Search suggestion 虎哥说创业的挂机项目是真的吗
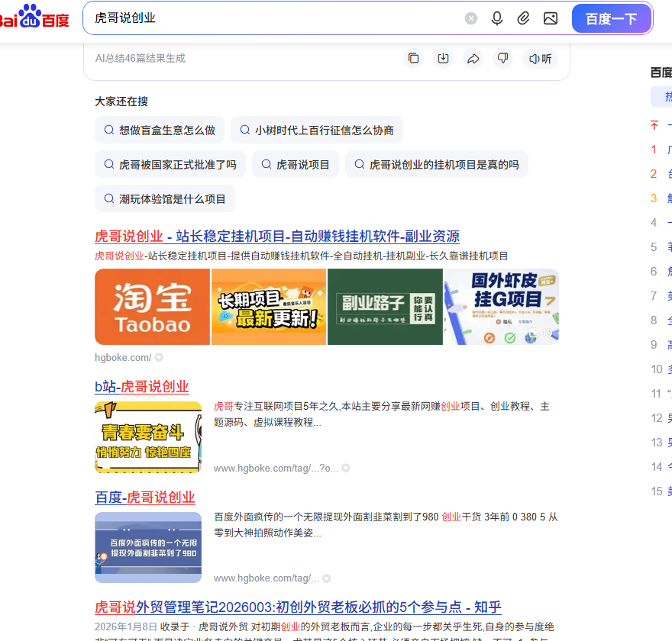Image resolution: width=672 pixels, height=641 pixels. point(437,164)
